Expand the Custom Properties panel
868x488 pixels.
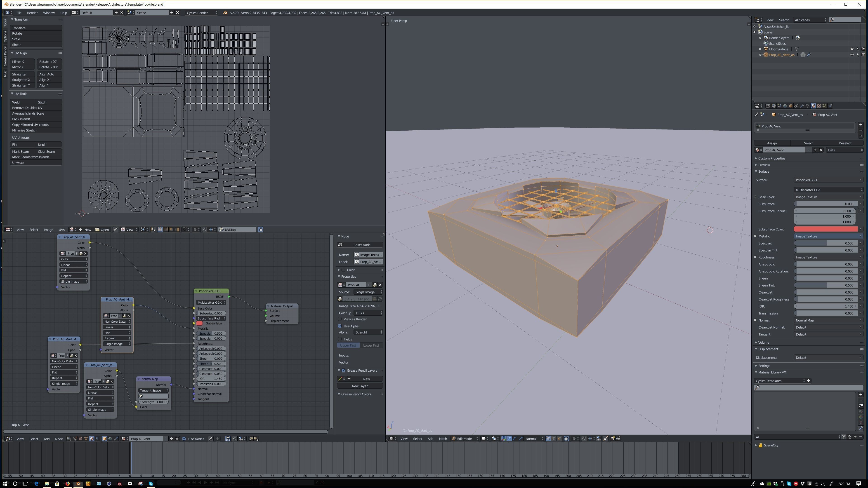(x=772, y=158)
